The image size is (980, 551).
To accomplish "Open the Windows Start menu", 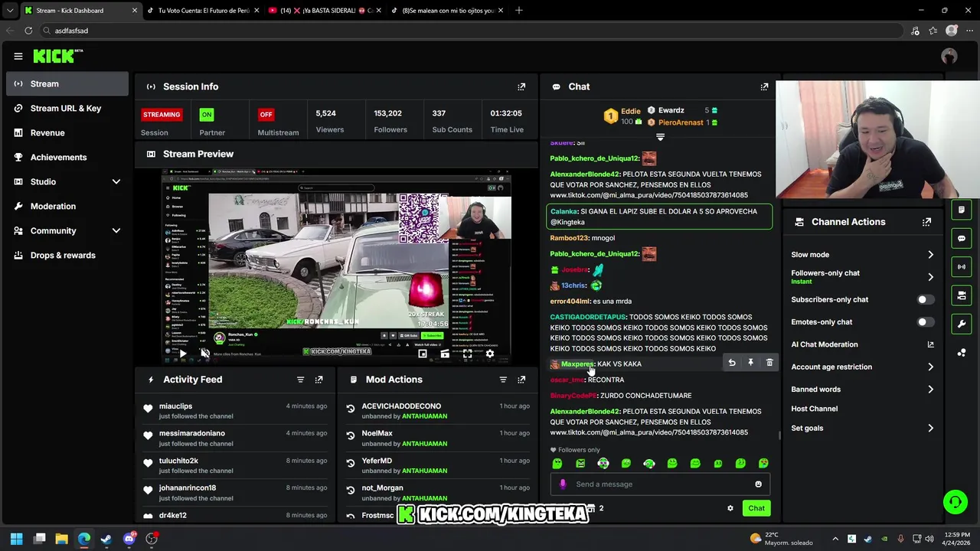I will point(16,539).
